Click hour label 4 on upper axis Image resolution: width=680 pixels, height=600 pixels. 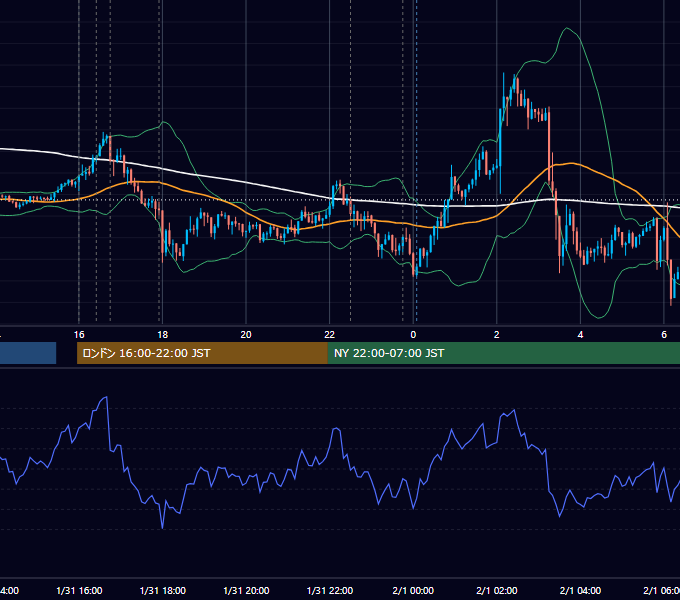(x=580, y=335)
